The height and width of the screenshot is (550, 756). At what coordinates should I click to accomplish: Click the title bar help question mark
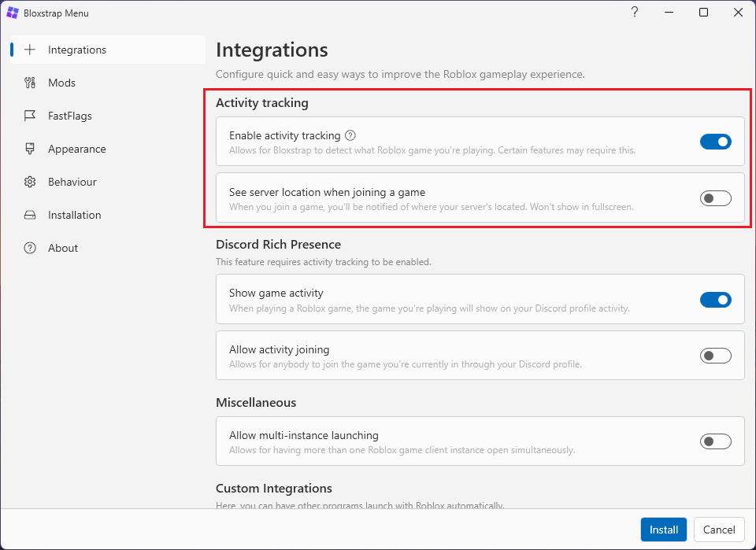tap(635, 13)
